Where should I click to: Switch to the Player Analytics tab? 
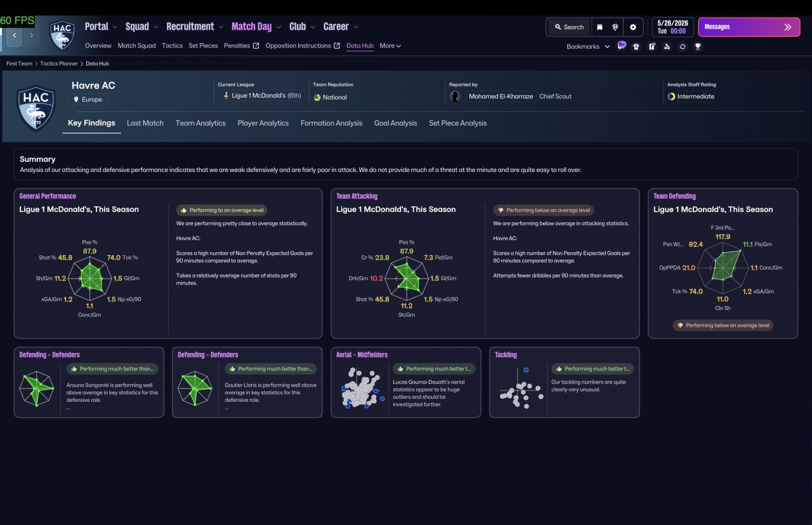tap(263, 123)
